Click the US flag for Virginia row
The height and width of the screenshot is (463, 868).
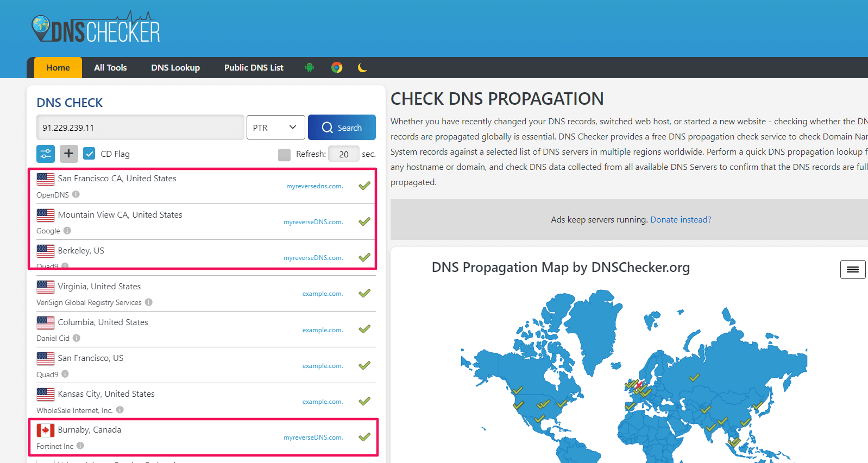coord(46,287)
